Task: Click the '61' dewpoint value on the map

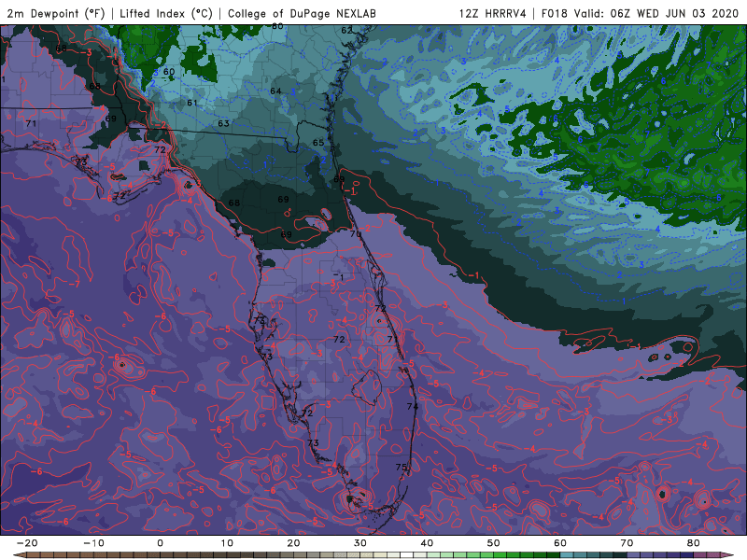Action: [192, 103]
